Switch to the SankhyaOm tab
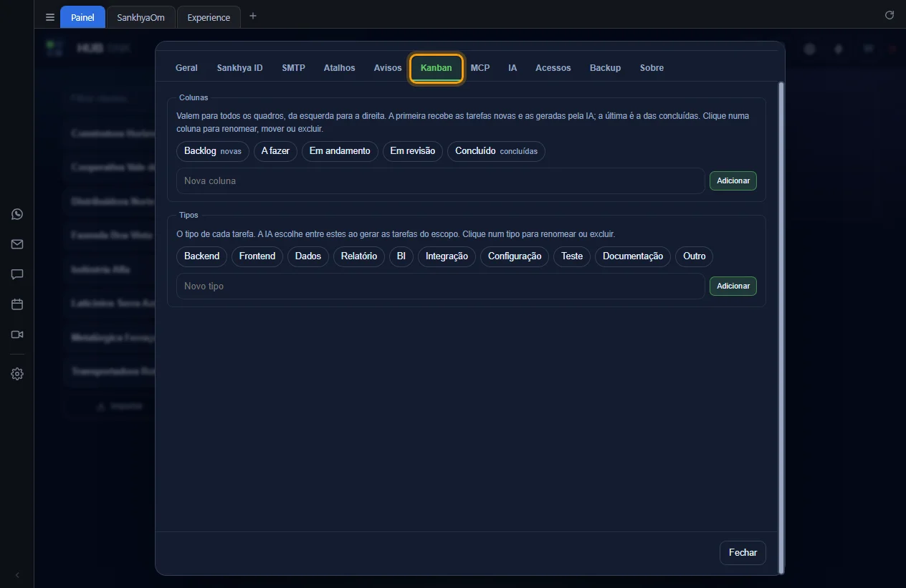The image size is (906, 588). click(x=141, y=17)
